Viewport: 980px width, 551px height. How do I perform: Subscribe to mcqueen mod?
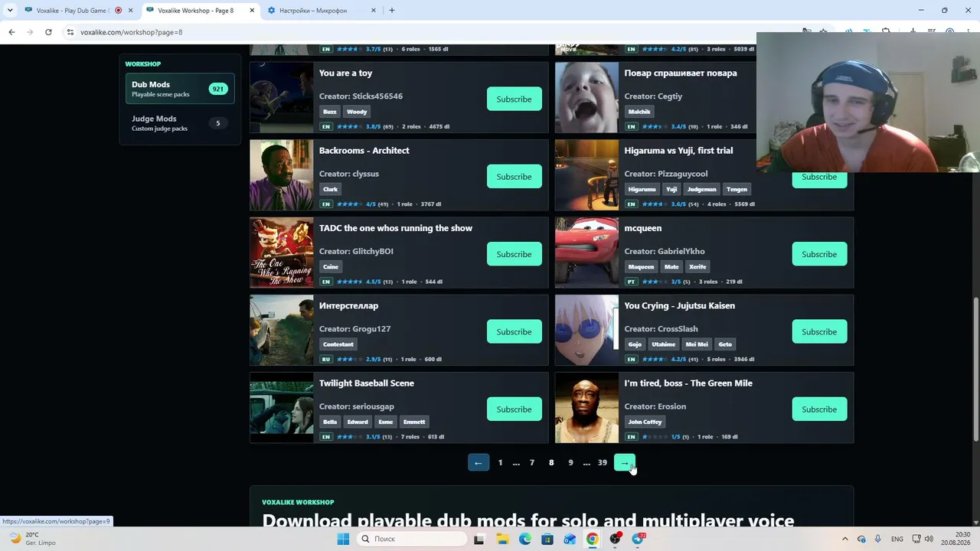tap(819, 254)
